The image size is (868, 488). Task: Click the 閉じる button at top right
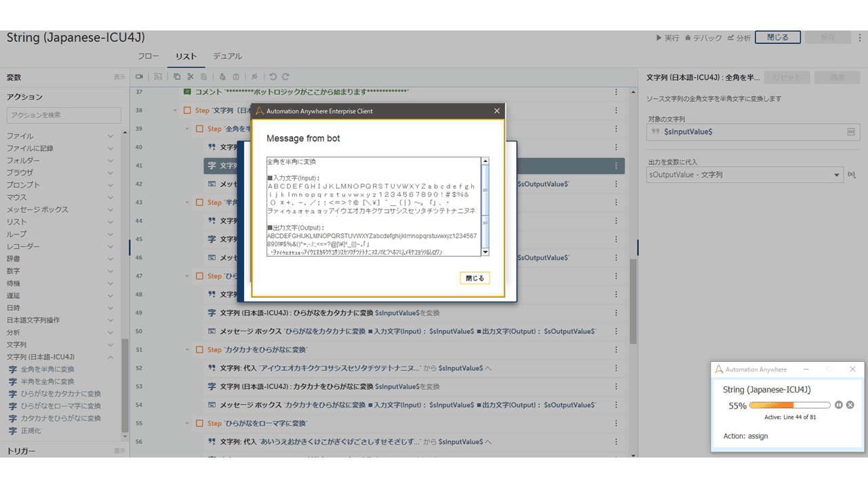778,37
